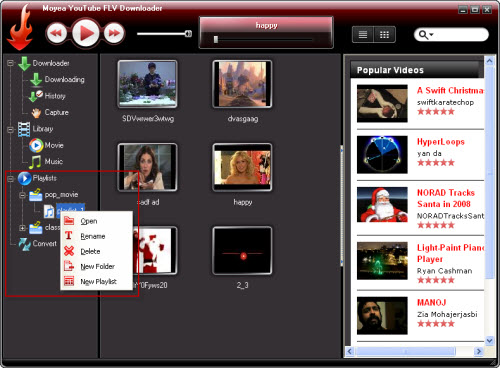Open 'Light-Paint Piano Player' video link
500x368 pixels.
(450, 253)
